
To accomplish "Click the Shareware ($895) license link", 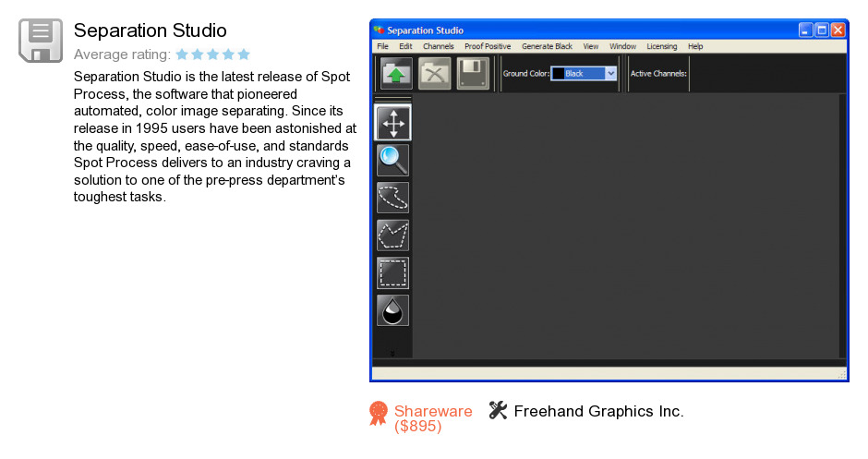I will tap(433, 418).
